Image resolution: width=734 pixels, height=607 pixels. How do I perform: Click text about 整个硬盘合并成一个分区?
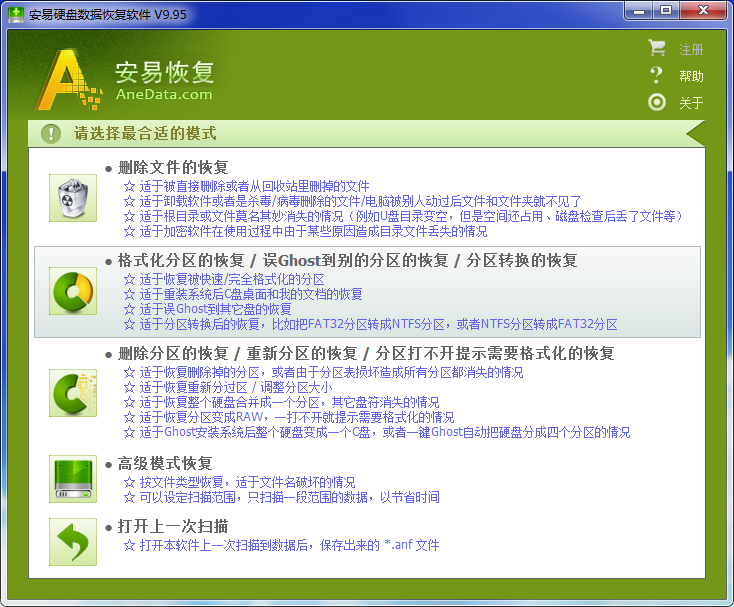pyautogui.click(x=289, y=402)
